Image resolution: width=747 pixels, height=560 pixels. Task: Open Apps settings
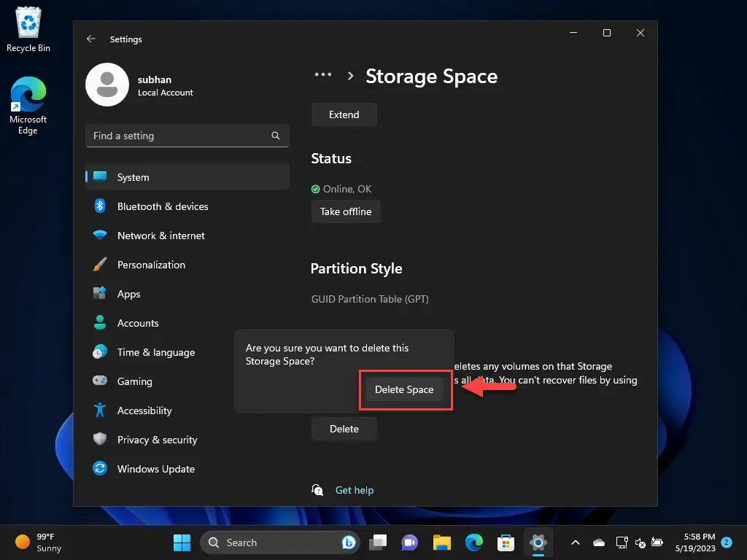187,294
